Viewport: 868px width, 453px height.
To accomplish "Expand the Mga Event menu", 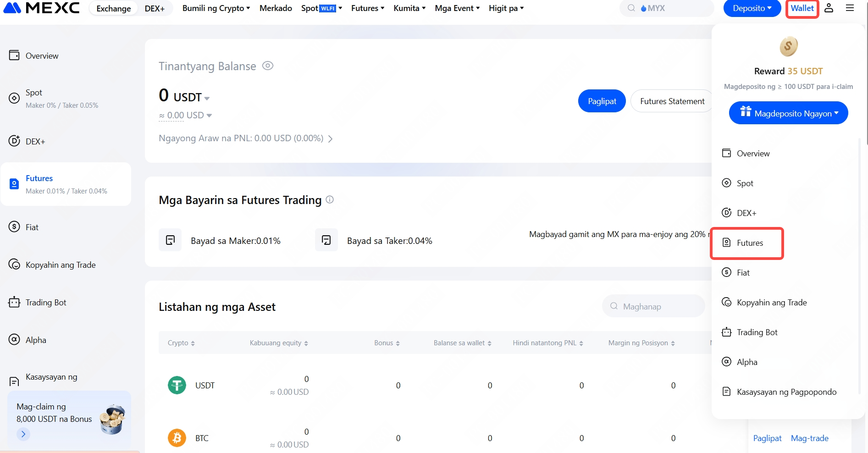I will point(457,8).
